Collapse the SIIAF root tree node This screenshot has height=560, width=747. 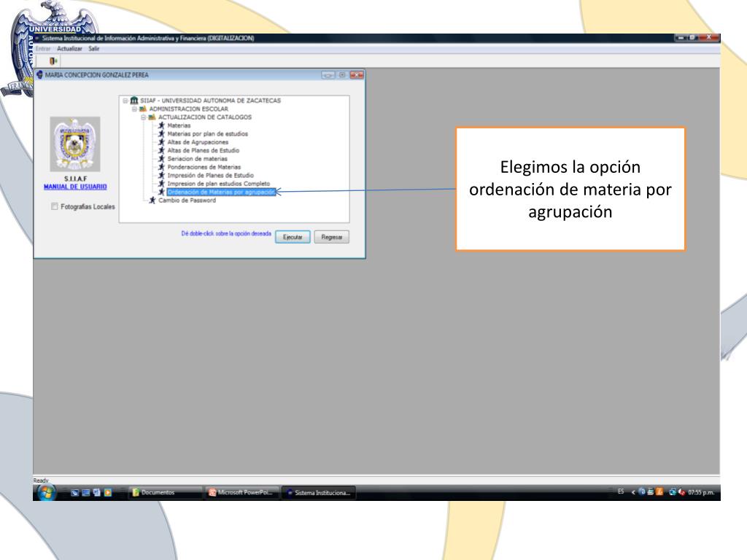[x=125, y=101]
